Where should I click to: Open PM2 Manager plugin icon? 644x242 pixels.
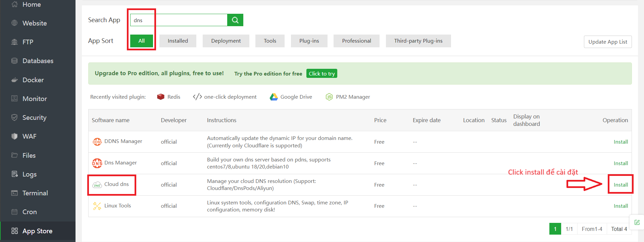(329, 97)
